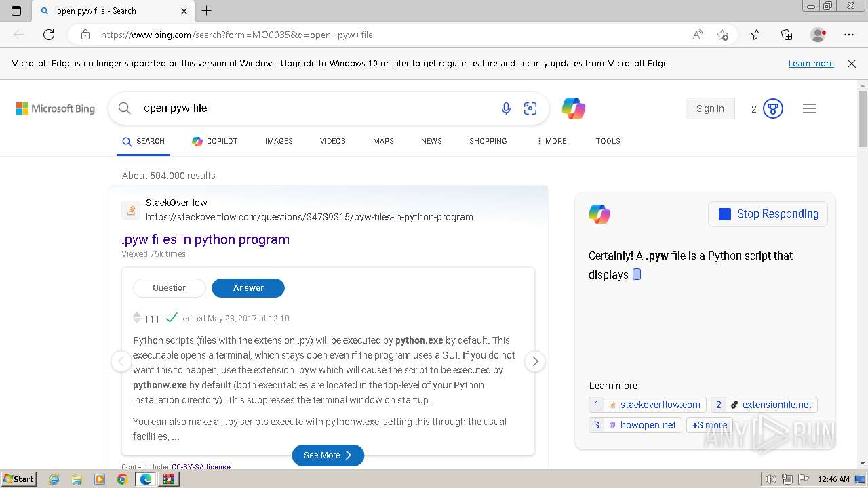Screen dimensions: 868x488
Task: Stop the Copilot response
Action: pos(768,214)
